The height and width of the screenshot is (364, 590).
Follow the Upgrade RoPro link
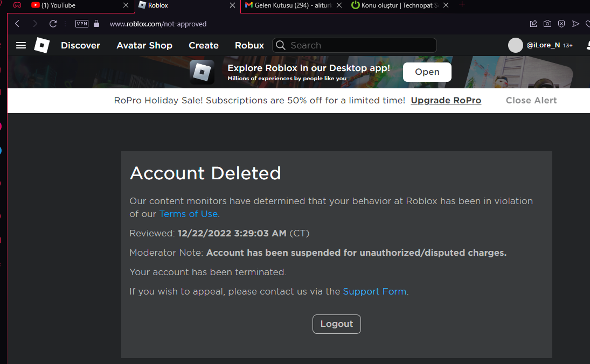(x=446, y=100)
